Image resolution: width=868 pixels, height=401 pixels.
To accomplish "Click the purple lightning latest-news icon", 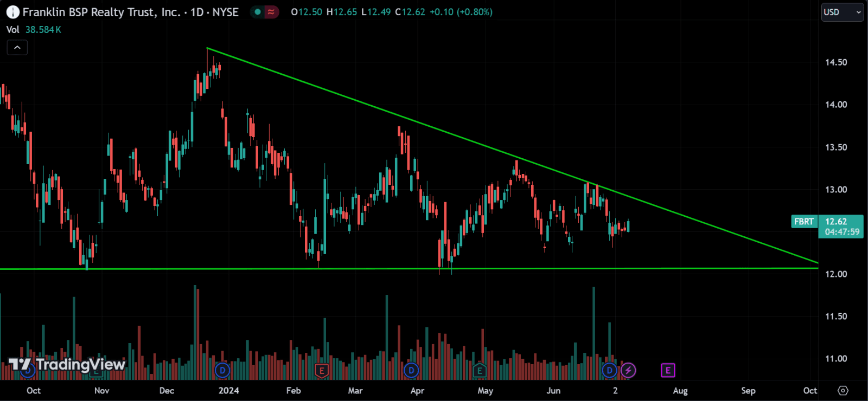I will point(628,371).
